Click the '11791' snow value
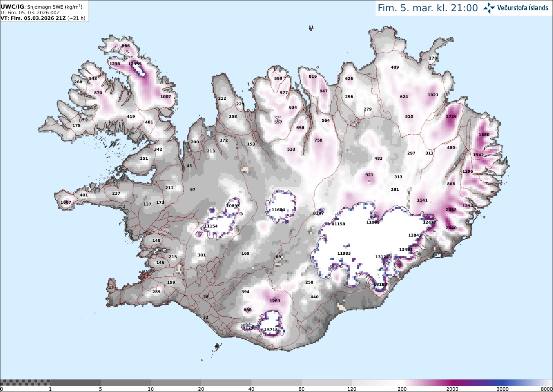553x392 pixels. click(x=249, y=328)
